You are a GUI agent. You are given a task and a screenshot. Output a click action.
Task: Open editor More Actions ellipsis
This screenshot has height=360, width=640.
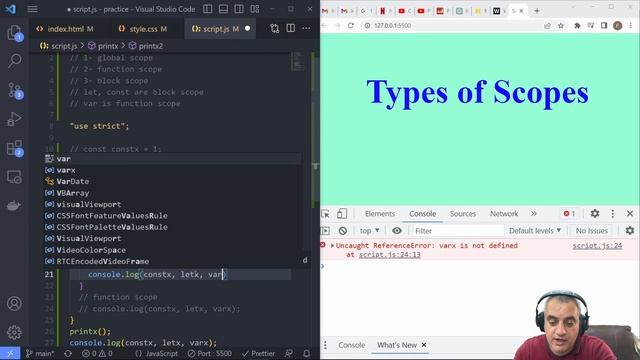pos(306,28)
